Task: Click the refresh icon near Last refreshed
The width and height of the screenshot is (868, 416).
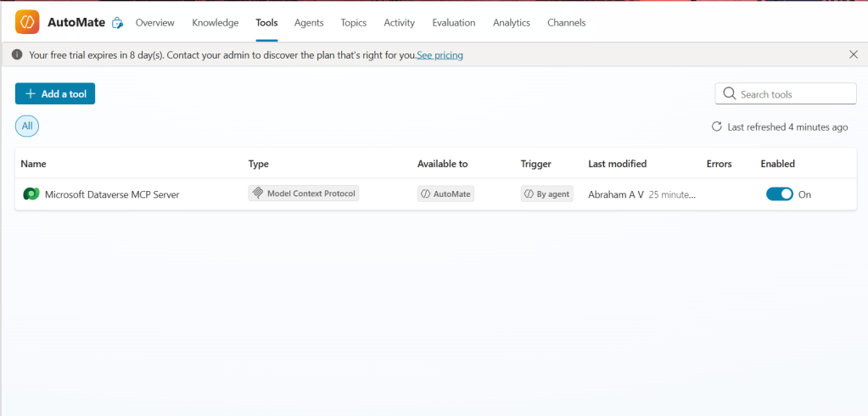Action: point(717,126)
